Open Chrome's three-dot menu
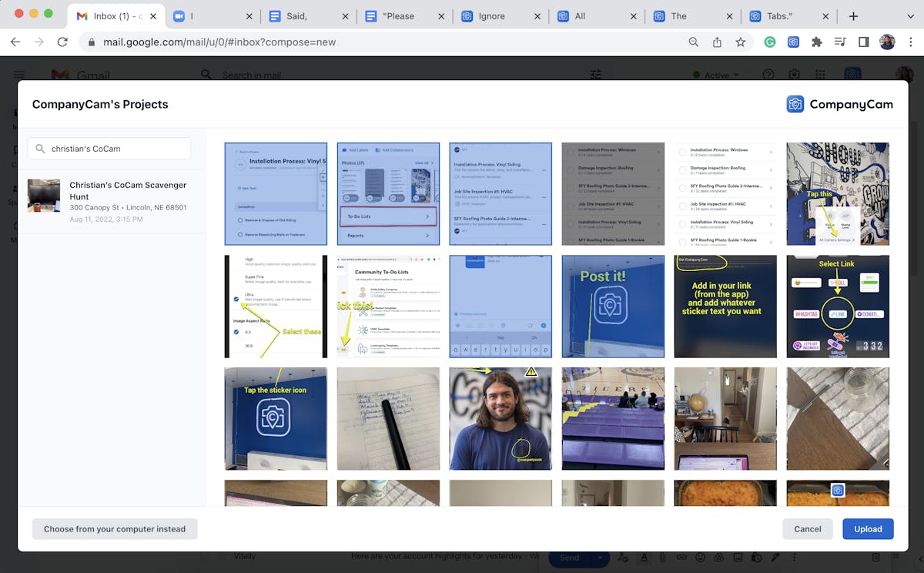Image resolution: width=924 pixels, height=573 pixels. 909,42
